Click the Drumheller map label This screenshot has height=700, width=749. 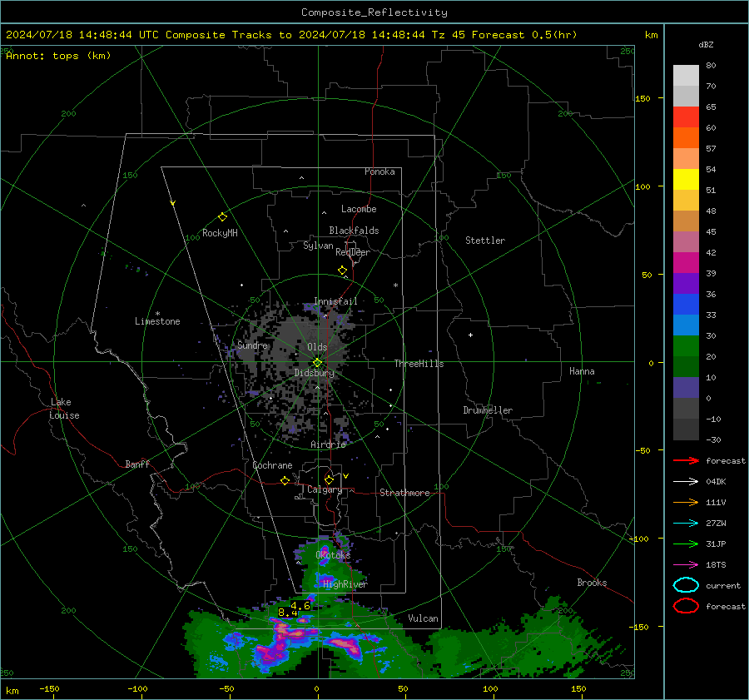tap(488, 410)
